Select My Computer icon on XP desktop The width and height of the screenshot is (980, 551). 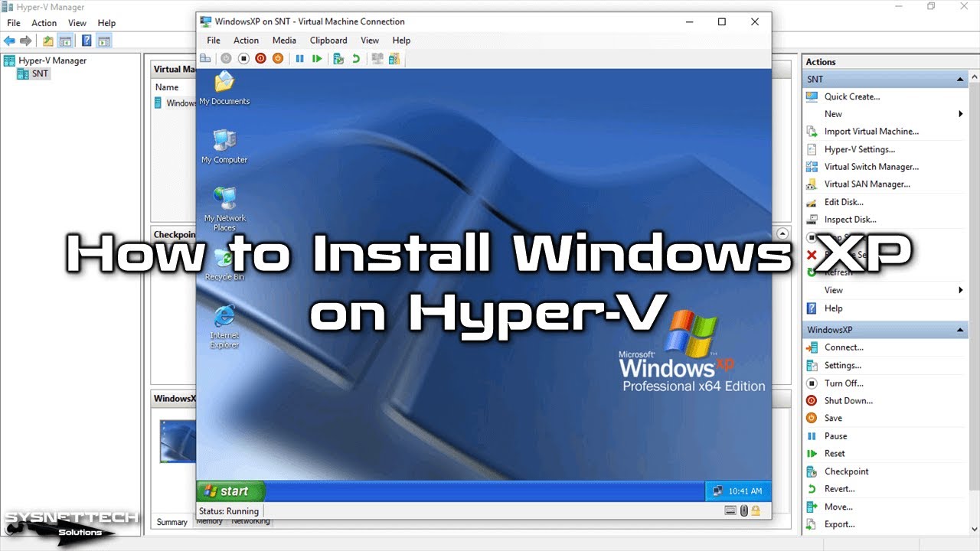pyautogui.click(x=224, y=146)
